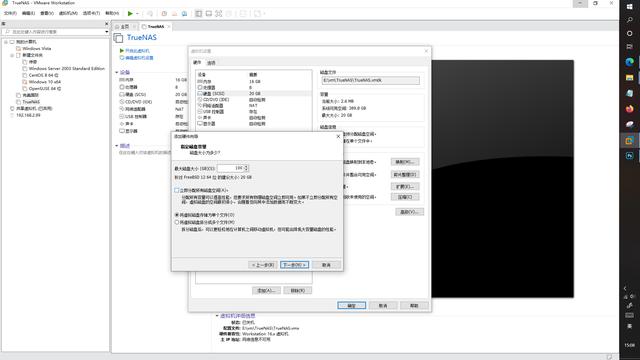The height and width of the screenshot is (360, 640).
Task: Select the Windows 10 x64 VM
Action: [x=44, y=82]
